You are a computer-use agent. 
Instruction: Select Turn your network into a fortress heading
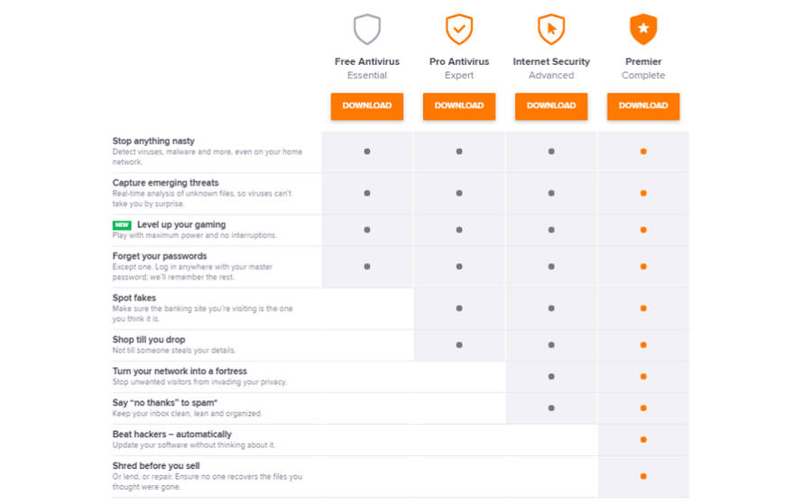coord(180,371)
